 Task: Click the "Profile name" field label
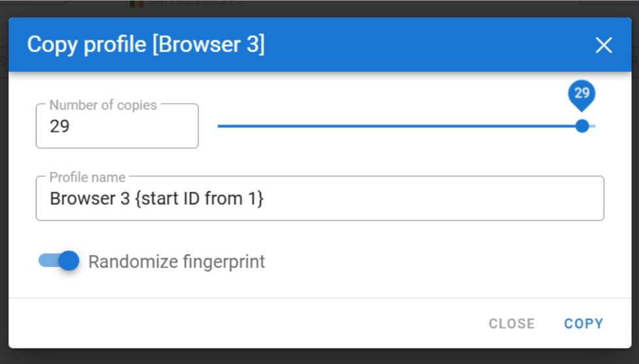[x=87, y=177]
